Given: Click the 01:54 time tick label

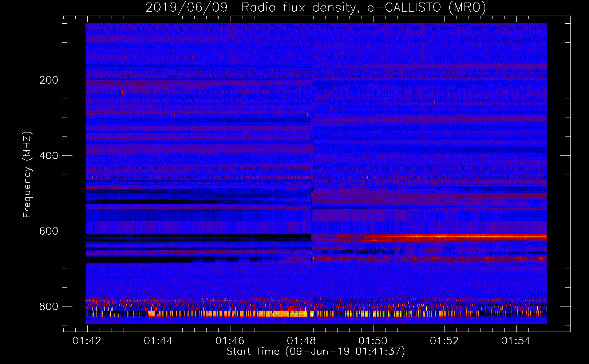Looking at the screenshot, I should pos(516,341).
